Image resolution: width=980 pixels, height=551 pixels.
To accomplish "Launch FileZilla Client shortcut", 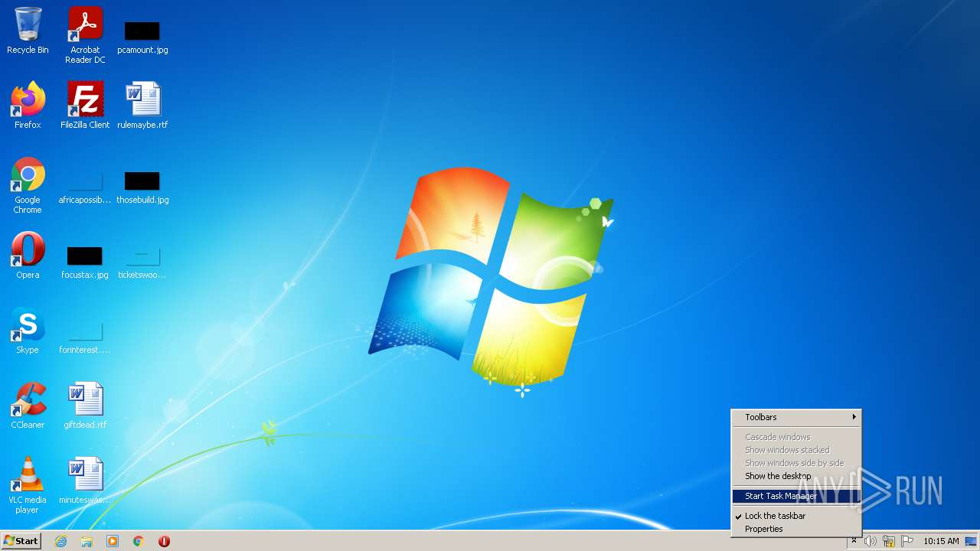I will pyautogui.click(x=85, y=106).
